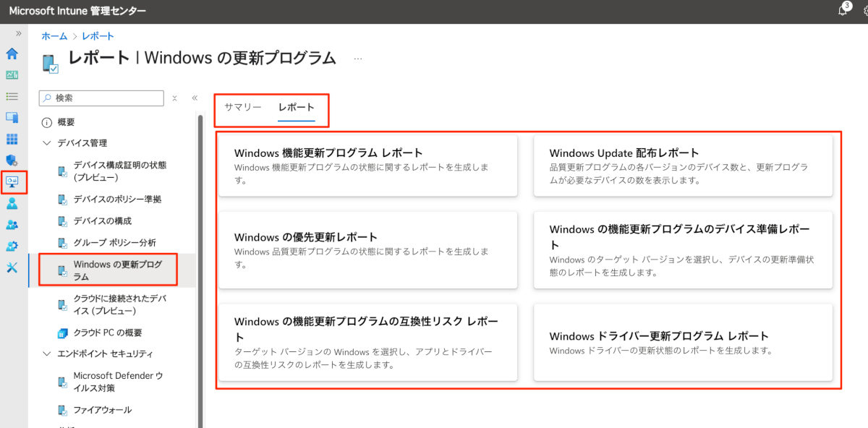This screenshot has width=868, height=428.
Task: Click ホーム breadcrumb link
Action: coord(54,36)
